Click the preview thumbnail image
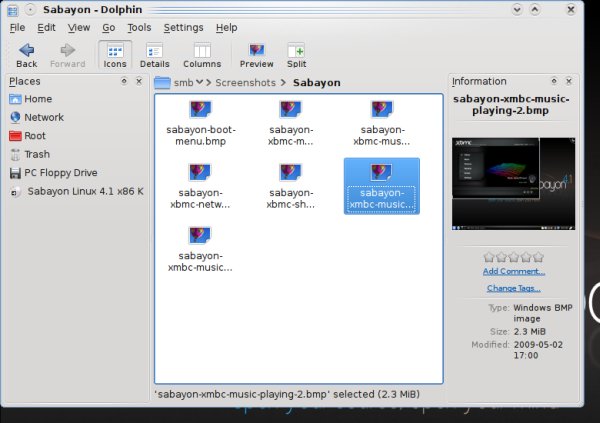Image resolution: width=600 pixels, height=423 pixels. (x=513, y=184)
